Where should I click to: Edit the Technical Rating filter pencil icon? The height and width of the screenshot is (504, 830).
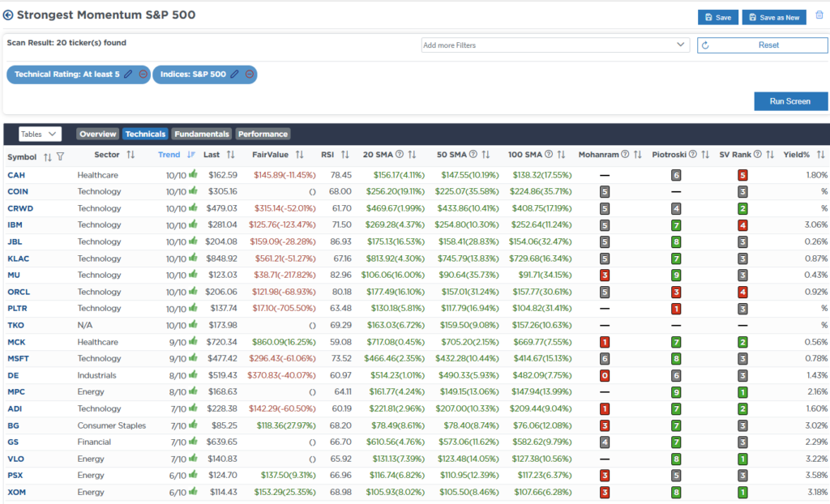click(128, 74)
